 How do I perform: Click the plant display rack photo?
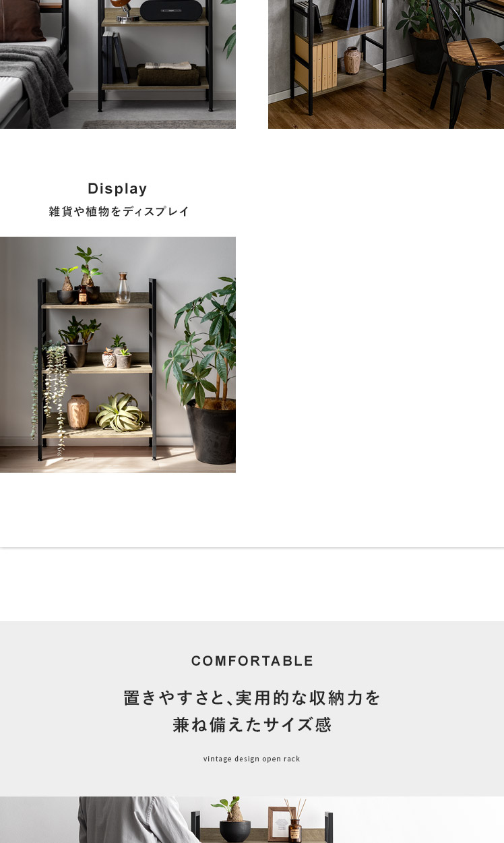pyautogui.click(x=118, y=355)
